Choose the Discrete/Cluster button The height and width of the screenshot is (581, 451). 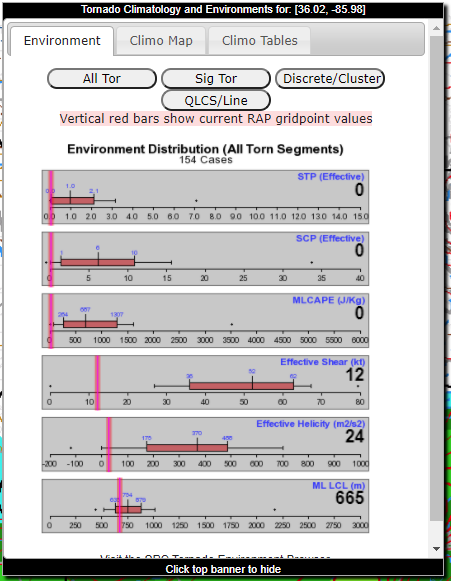[x=330, y=79]
